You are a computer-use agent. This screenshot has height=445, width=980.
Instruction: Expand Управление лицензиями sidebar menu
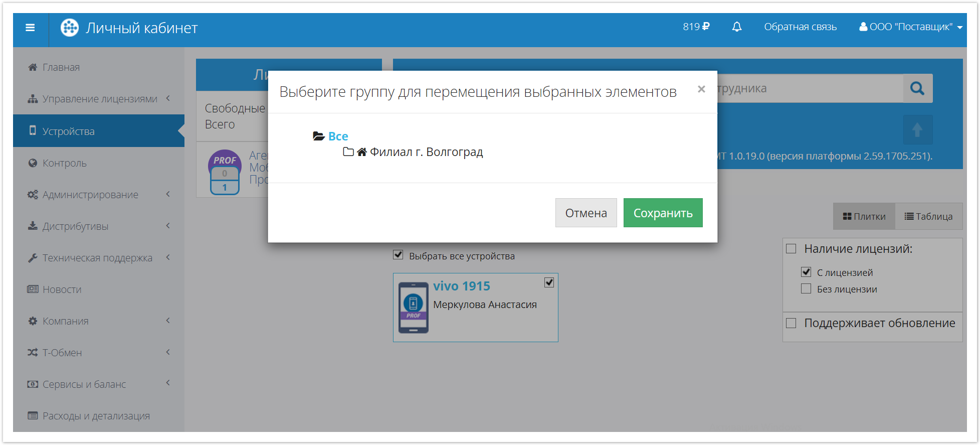click(x=99, y=99)
